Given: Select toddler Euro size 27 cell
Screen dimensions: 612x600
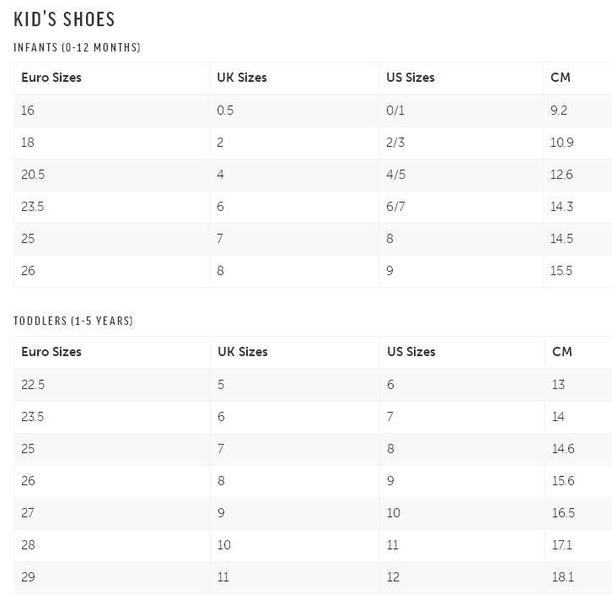Looking at the screenshot, I should click(x=28, y=513).
